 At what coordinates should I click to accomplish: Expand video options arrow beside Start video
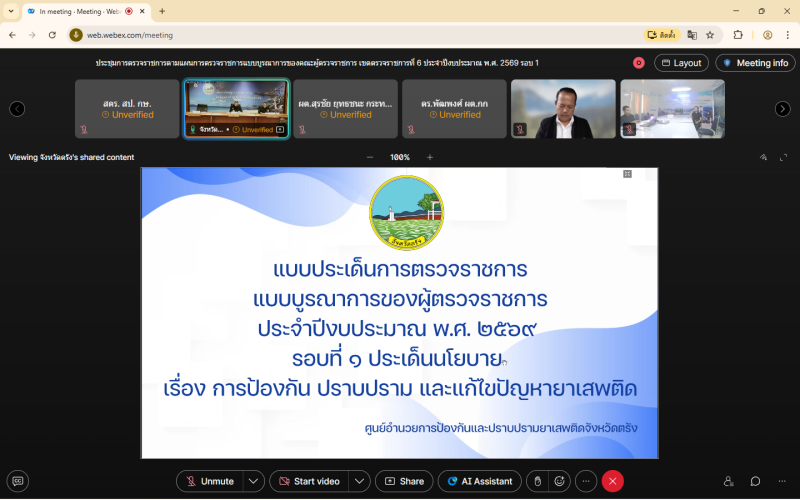pos(359,481)
